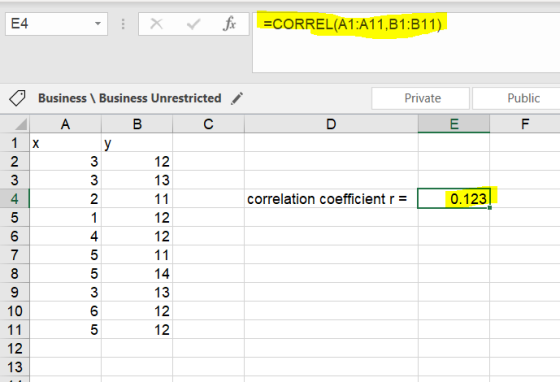
Task: Select cell B7 with value 11
Action: coord(137,255)
